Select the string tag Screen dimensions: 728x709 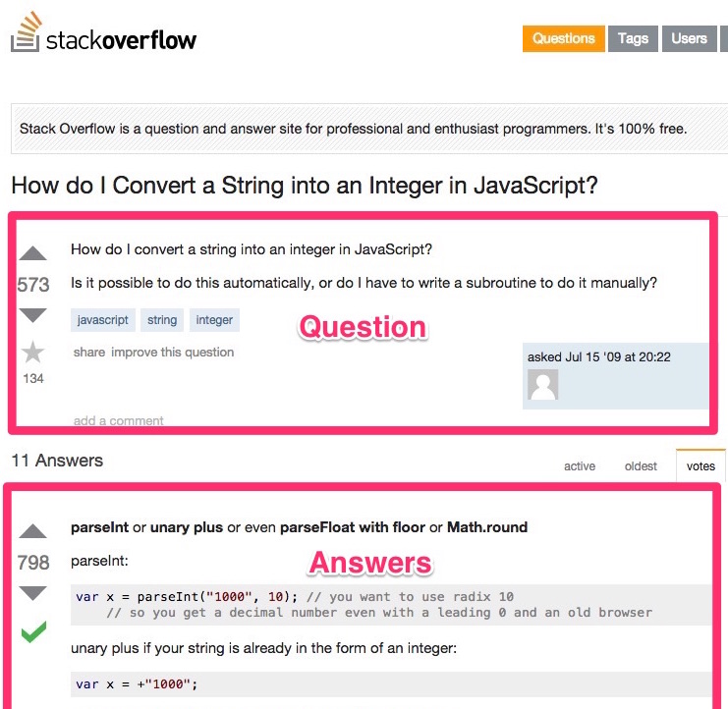162,320
